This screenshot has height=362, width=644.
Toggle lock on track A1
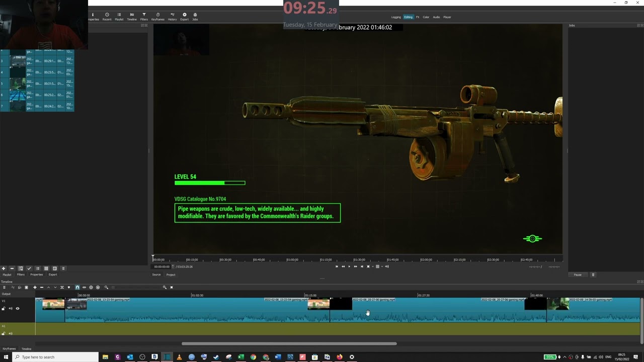tap(4, 333)
